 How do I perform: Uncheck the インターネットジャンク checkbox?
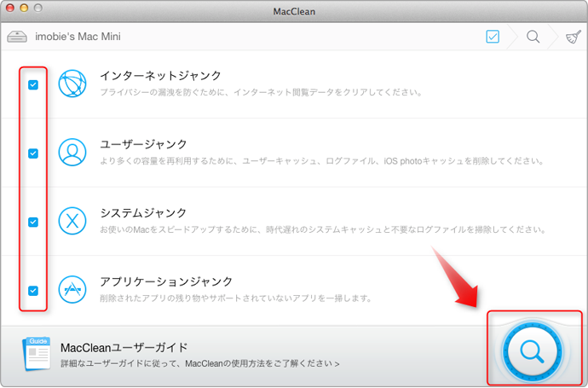(33, 84)
